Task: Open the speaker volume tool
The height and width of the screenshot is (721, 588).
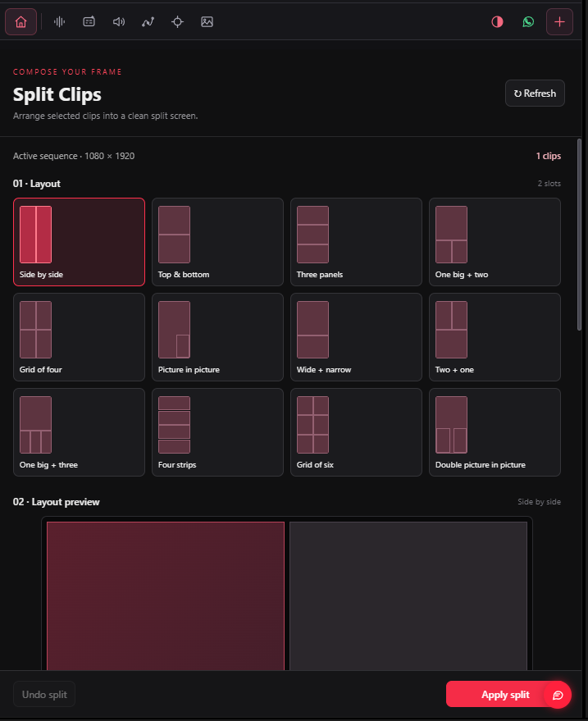Action: (119, 21)
